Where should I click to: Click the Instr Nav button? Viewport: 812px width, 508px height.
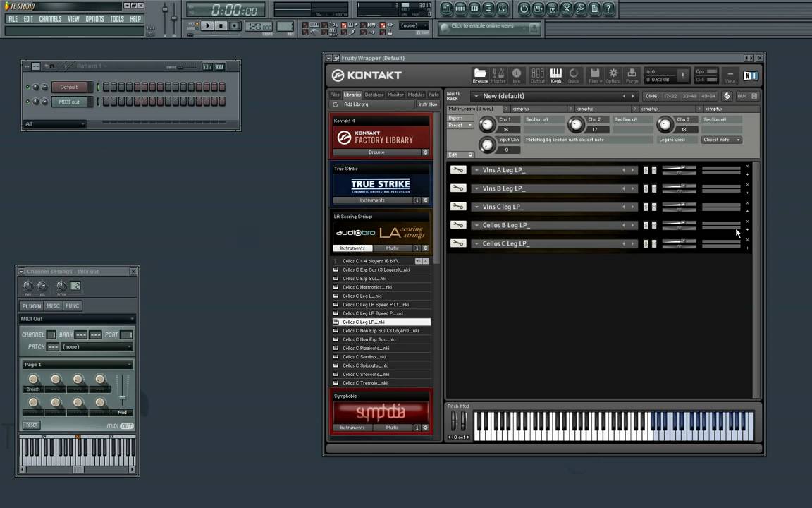[428, 104]
